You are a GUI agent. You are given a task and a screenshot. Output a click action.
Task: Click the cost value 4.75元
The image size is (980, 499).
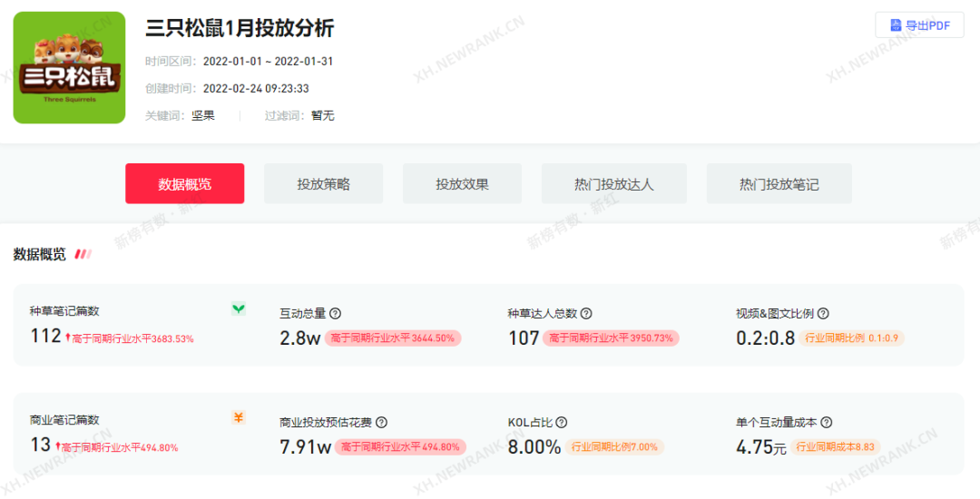pos(761,446)
